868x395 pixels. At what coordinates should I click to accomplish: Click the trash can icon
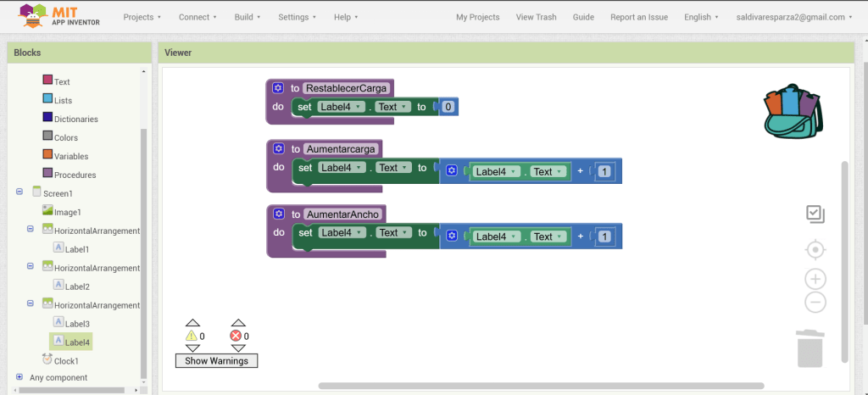pos(810,348)
